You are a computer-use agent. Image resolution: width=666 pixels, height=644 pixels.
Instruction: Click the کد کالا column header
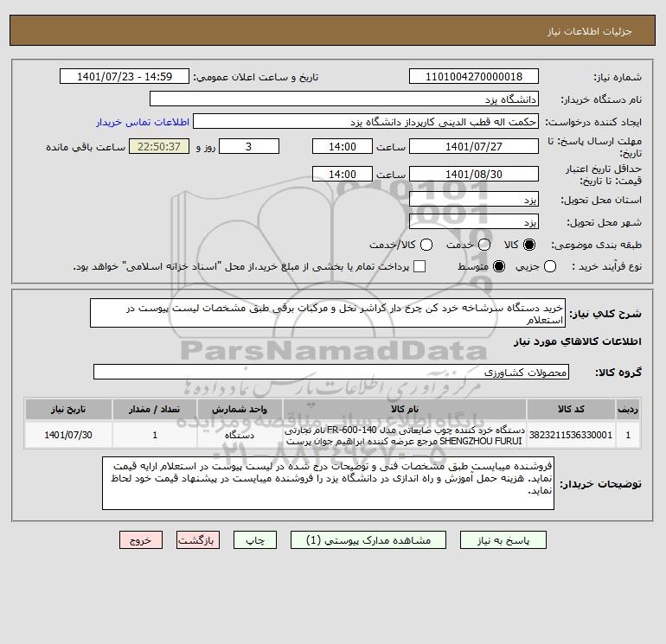click(571, 409)
